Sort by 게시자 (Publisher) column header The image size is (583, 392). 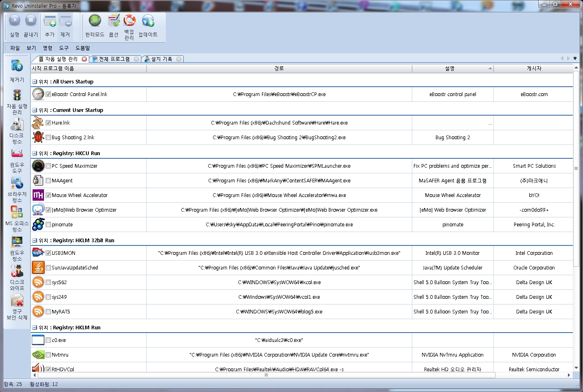tap(534, 68)
